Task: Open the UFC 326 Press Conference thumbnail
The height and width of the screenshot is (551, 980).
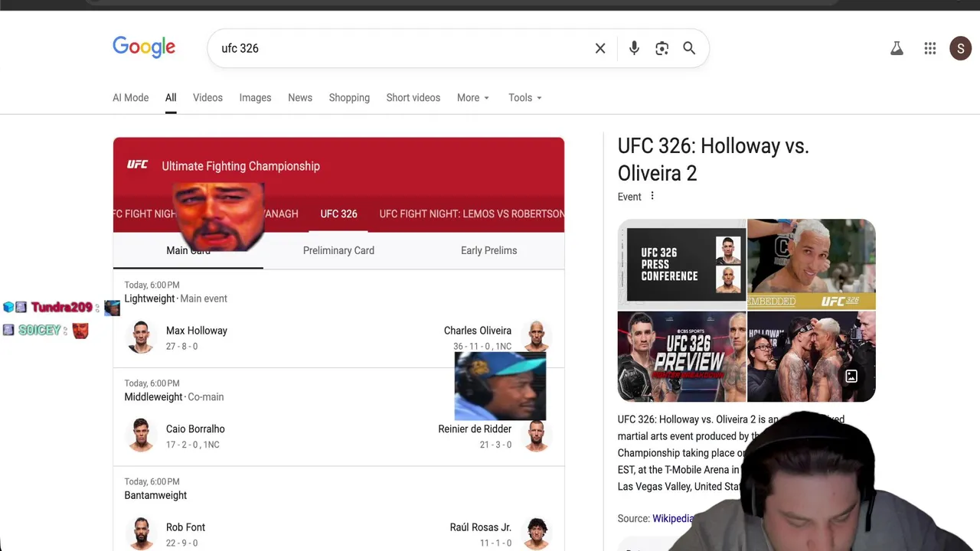Action: point(681,264)
